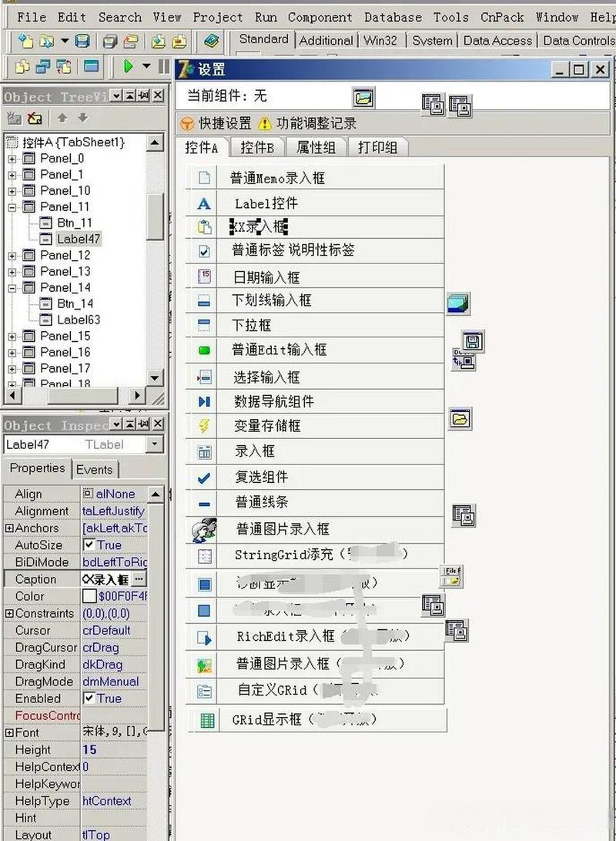
Task: Click Object TreeView vertical scrollbar down arrow
Action: [155, 377]
